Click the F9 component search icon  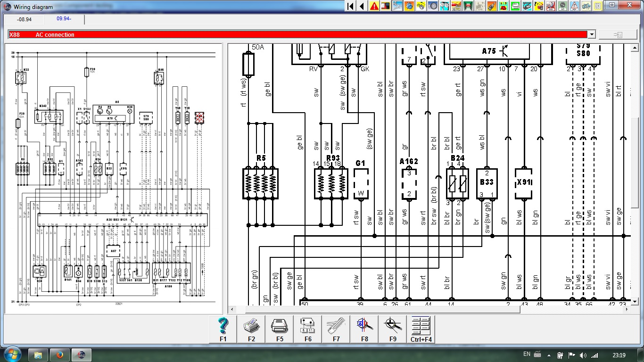pyautogui.click(x=393, y=329)
